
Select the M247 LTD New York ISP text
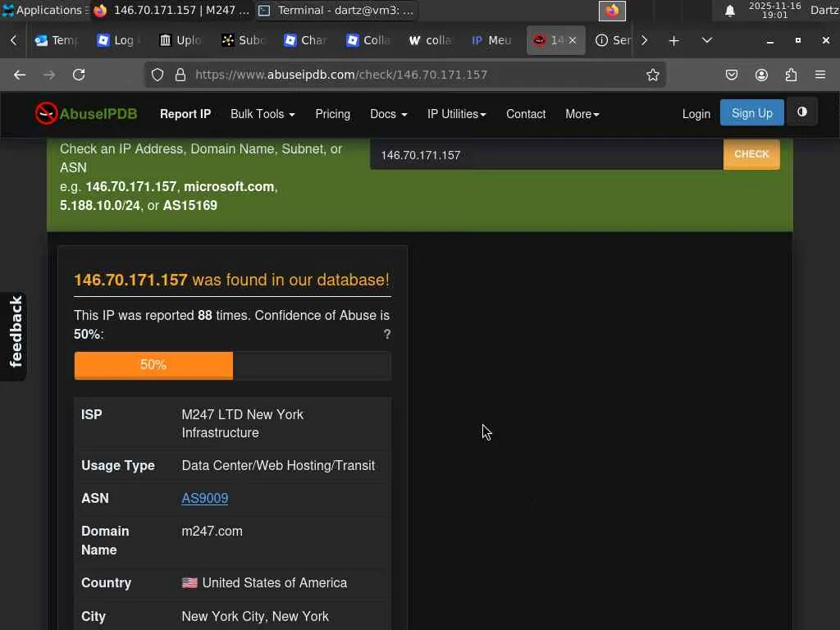(243, 423)
